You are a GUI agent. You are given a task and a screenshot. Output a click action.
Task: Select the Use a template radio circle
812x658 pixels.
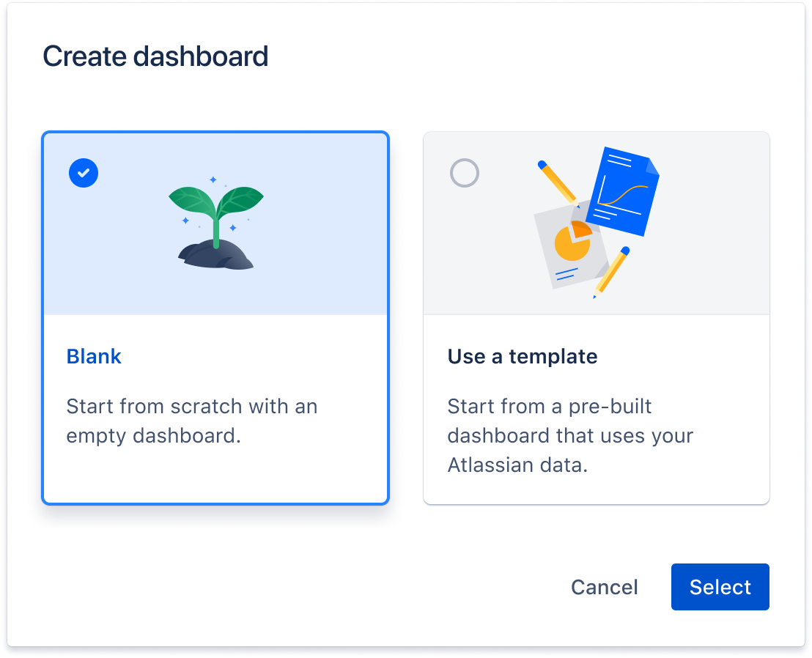click(x=465, y=173)
